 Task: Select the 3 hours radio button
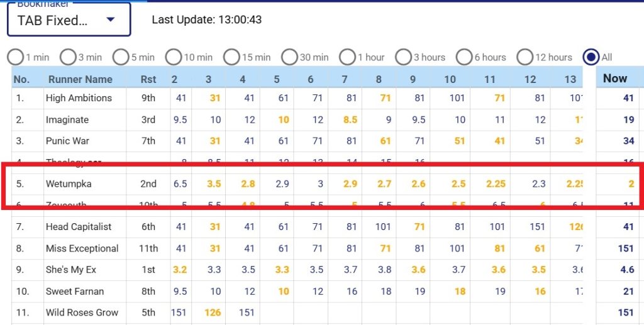[404, 57]
